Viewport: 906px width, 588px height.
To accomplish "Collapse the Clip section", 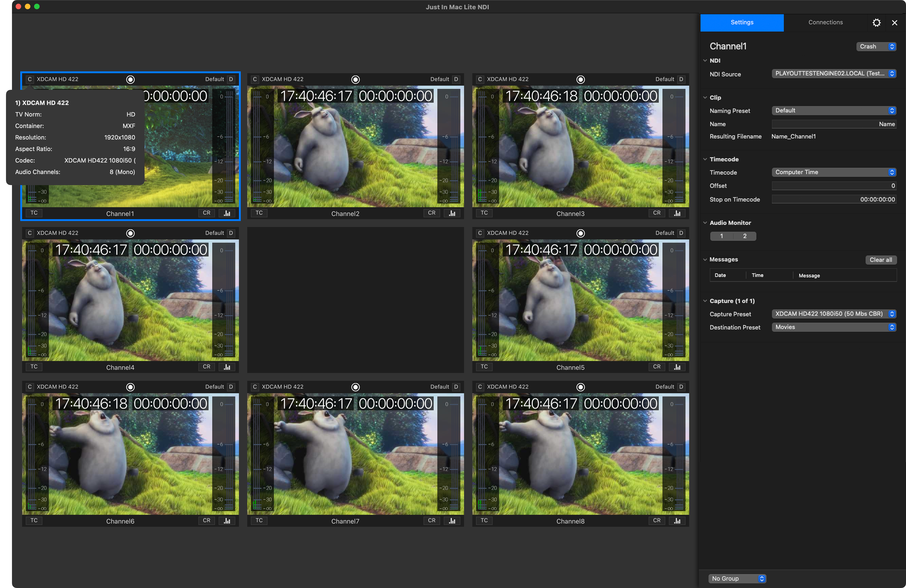I will tap(705, 97).
